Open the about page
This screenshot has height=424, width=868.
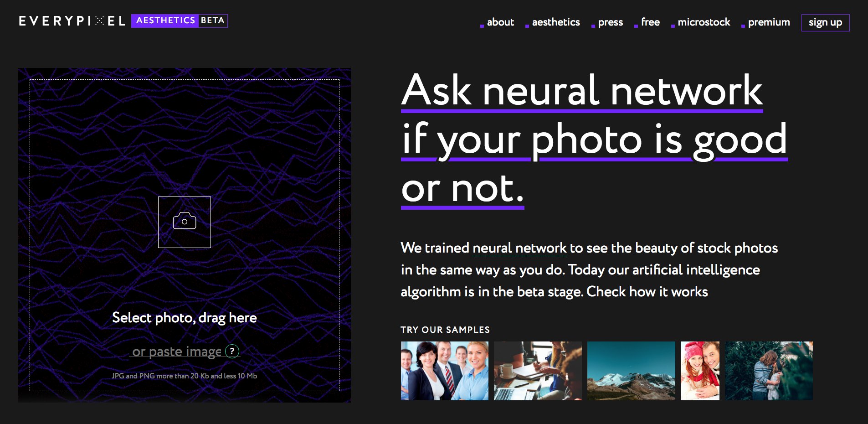pyautogui.click(x=500, y=22)
